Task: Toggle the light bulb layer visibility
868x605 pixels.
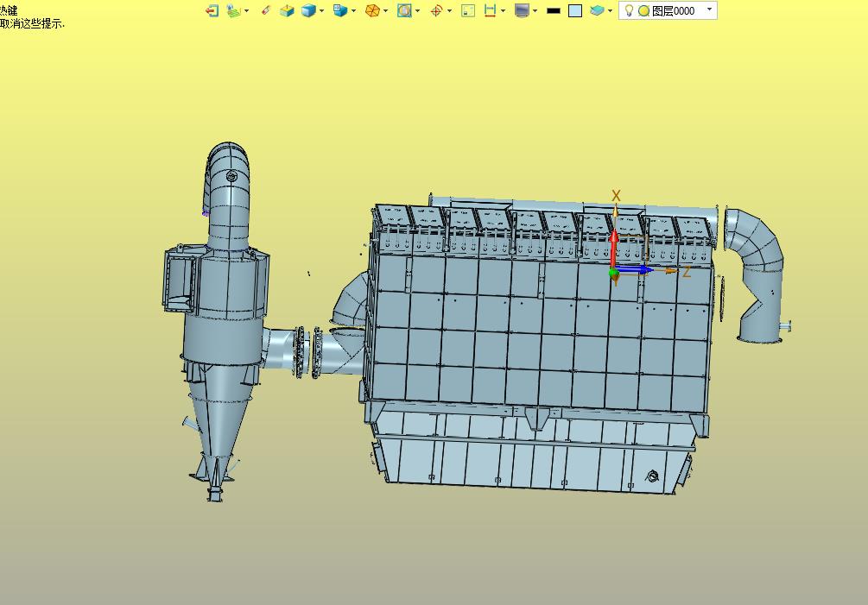Action: 630,10
